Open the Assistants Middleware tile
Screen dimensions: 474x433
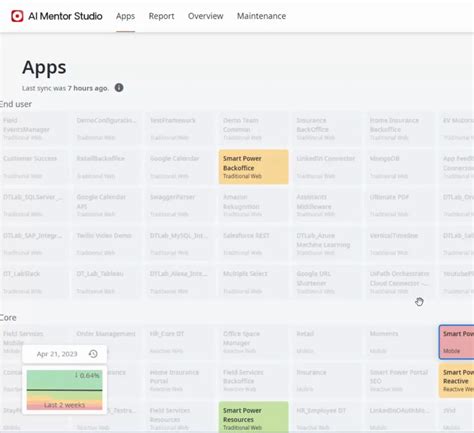click(x=327, y=205)
